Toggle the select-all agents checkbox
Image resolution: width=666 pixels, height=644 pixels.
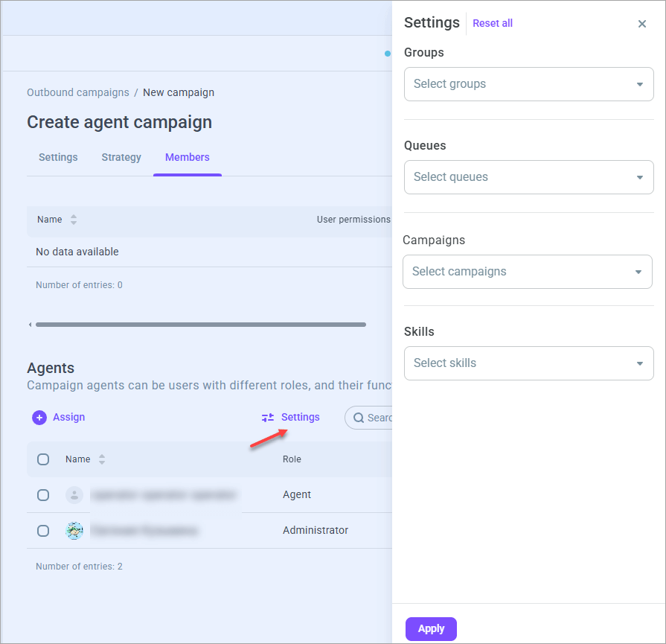pos(43,459)
